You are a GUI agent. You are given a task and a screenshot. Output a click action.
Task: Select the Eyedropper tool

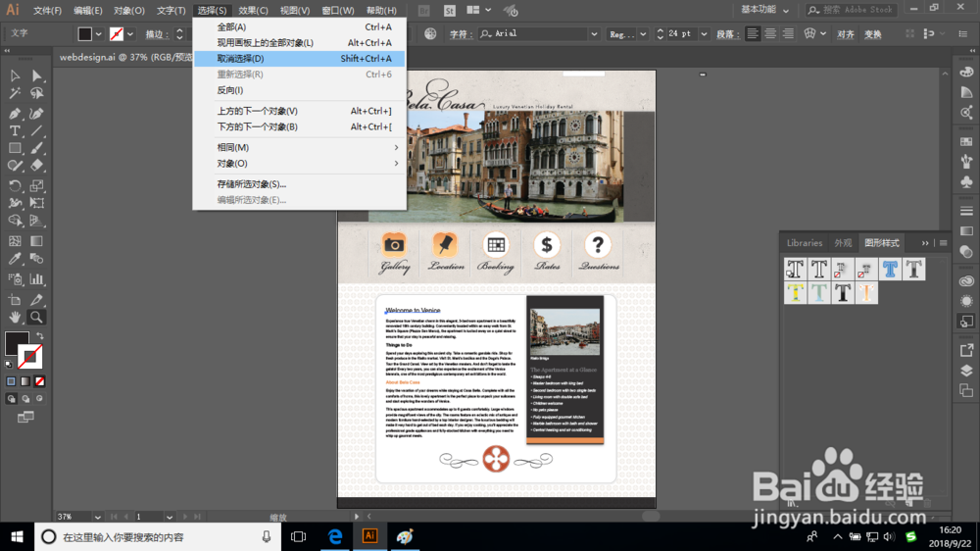tap(15, 258)
